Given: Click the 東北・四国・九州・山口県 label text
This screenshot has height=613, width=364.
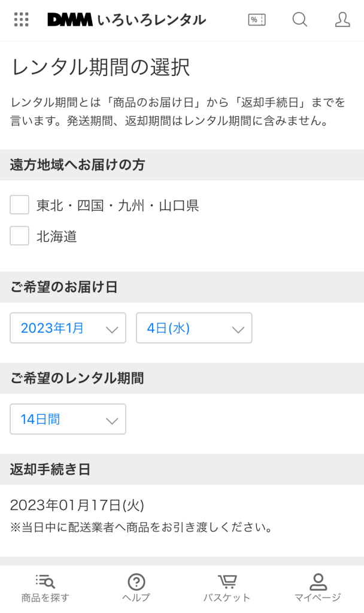Looking at the screenshot, I should [117, 206].
